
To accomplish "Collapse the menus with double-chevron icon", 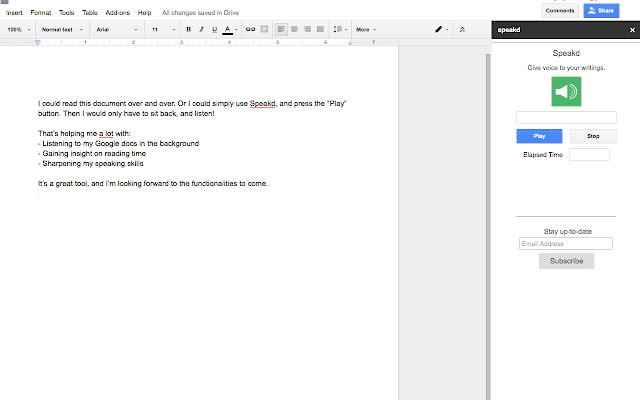I will (461, 30).
